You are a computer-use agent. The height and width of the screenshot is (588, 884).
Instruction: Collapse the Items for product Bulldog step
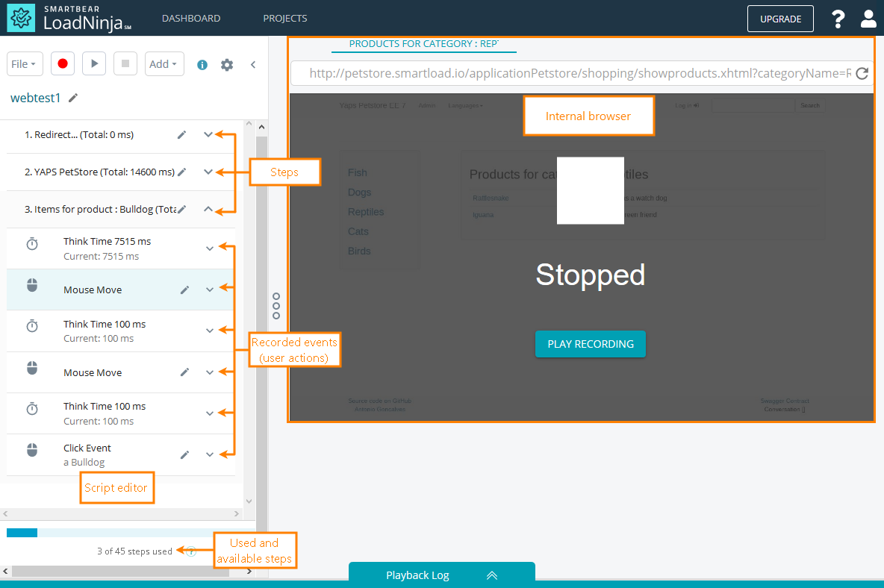click(208, 210)
